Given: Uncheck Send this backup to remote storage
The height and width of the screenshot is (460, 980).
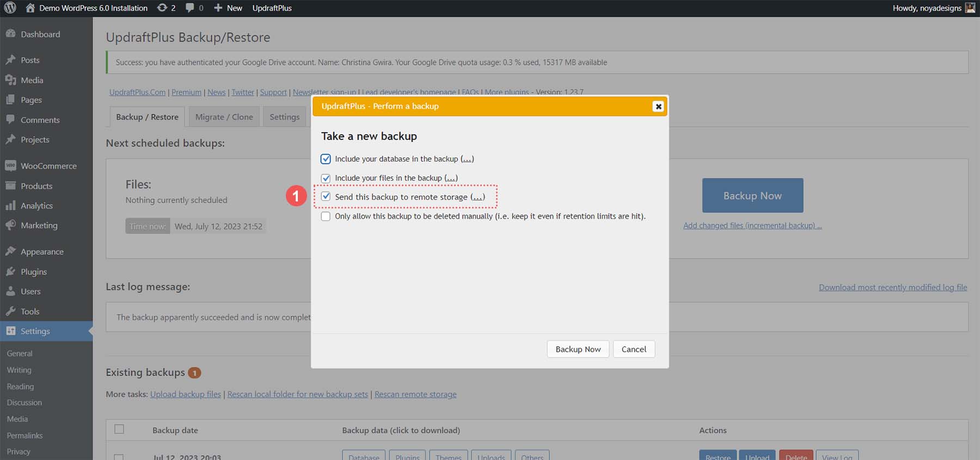Looking at the screenshot, I should [x=326, y=197].
